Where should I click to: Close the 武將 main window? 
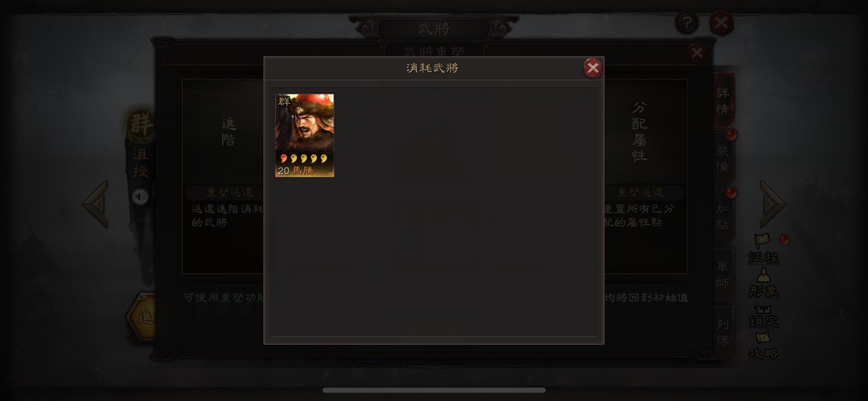point(722,23)
